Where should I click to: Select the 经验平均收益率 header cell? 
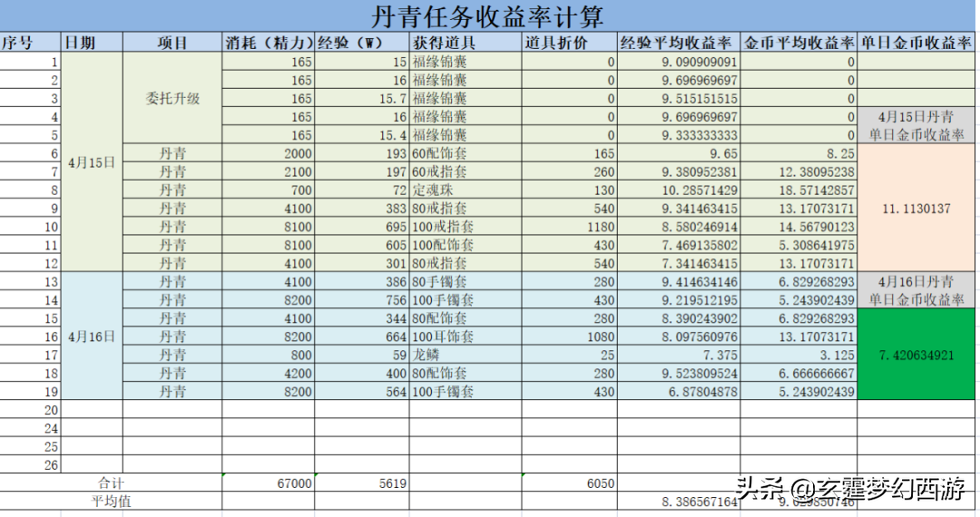pos(677,43)
